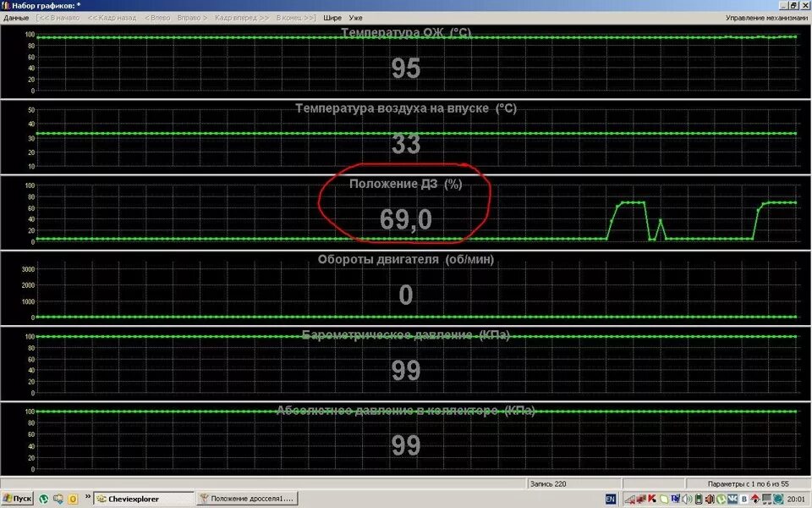Click 'Барометрическое давление (КПа)' graph title
The width and height of the screenshot is (812, 508).
tap(405, 335)
